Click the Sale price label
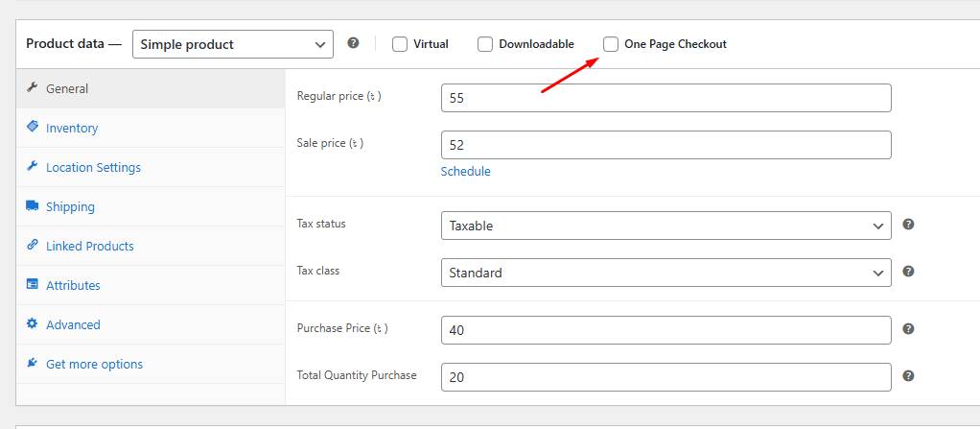 pos(330,143)
